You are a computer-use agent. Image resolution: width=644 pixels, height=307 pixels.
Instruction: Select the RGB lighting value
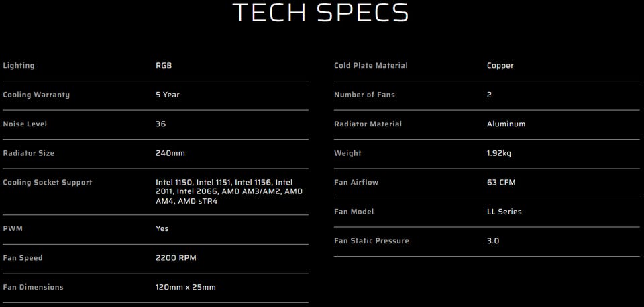pyautogui.click(x=164, y=66)
